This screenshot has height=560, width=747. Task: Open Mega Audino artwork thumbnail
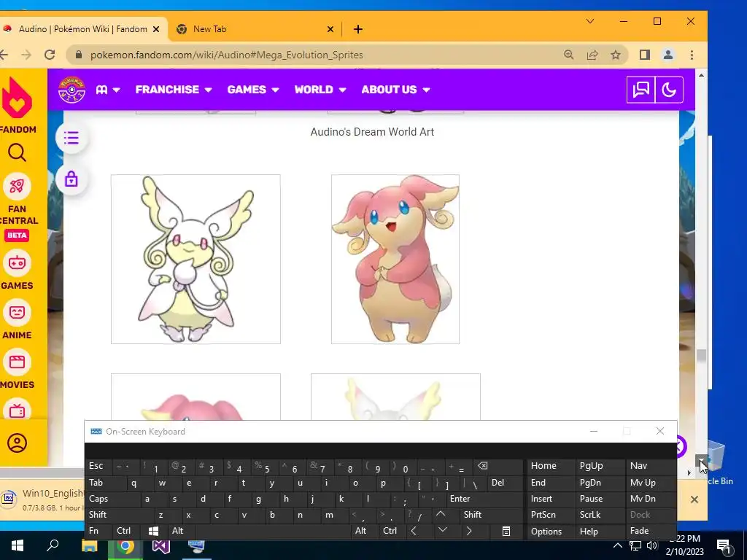click(x=196, y=259)
